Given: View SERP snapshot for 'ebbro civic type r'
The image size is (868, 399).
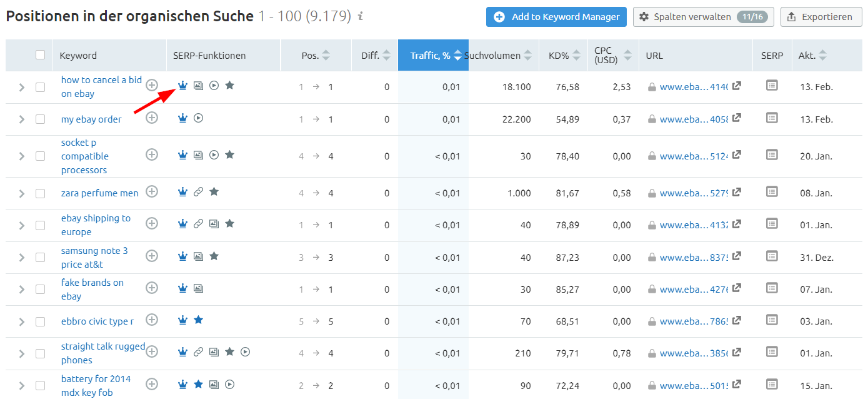Looking at the screenshot, I should (x=772, y=320).
